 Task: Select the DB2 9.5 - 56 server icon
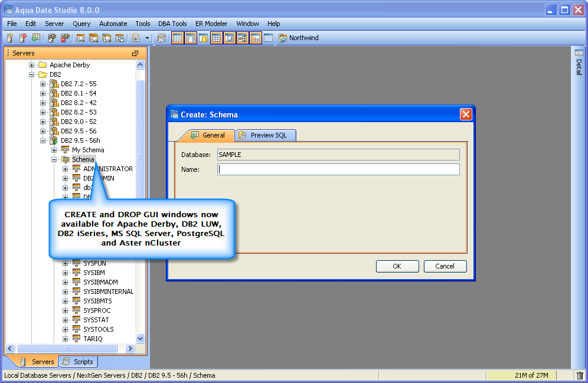54,131
